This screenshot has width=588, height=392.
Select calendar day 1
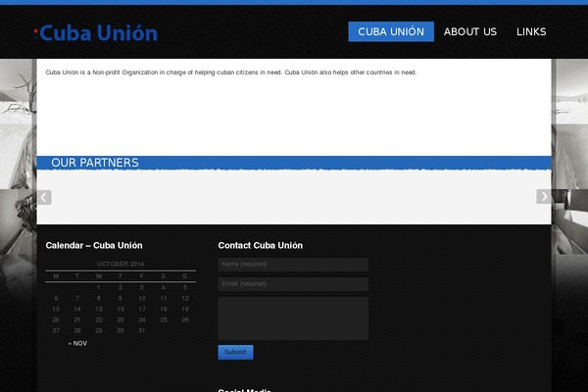click(x=99, y=288)
